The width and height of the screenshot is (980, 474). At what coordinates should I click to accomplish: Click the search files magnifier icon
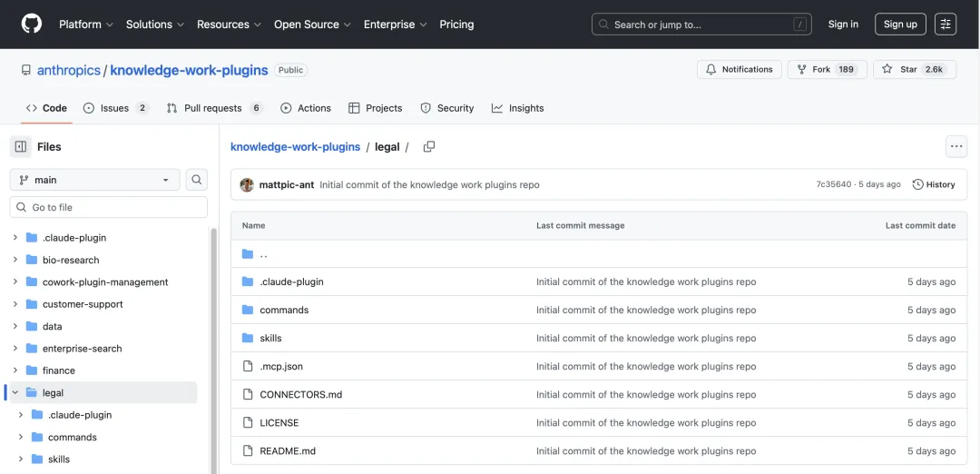tap(197, 180)
